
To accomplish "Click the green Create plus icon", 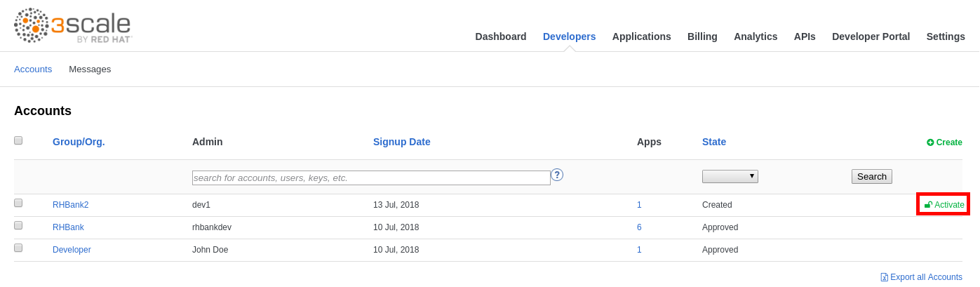I will pyautogui.click(x=930, y=142).
